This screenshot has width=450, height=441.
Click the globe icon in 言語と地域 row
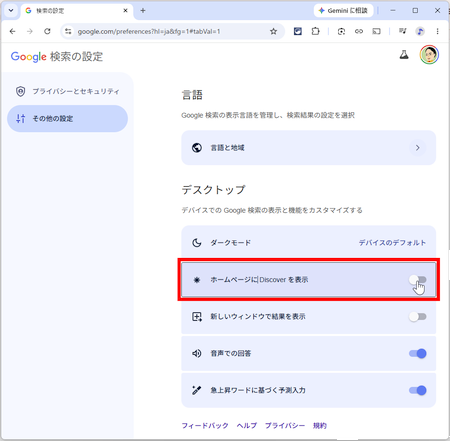pyautogui.click(x=197, y=148)
